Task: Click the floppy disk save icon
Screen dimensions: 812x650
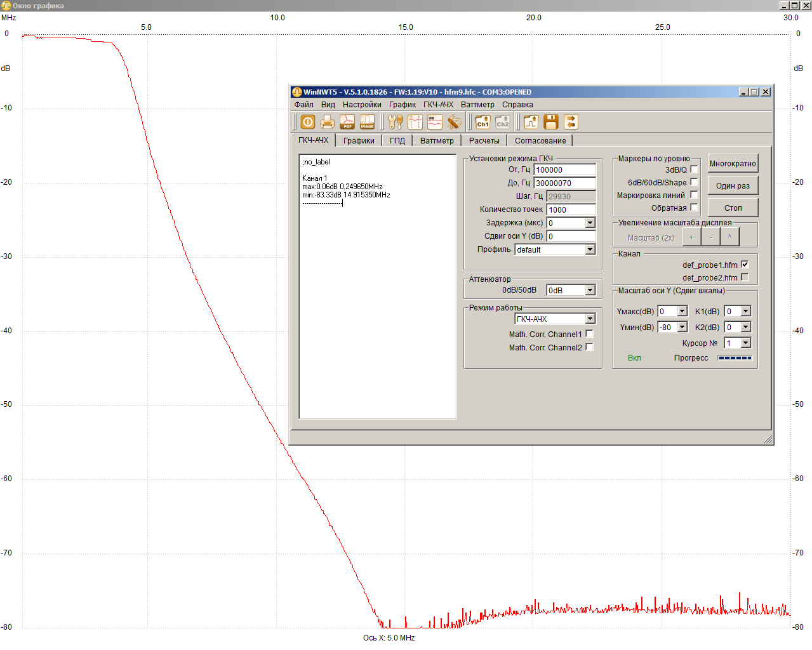Action: (x=551, y=122)
